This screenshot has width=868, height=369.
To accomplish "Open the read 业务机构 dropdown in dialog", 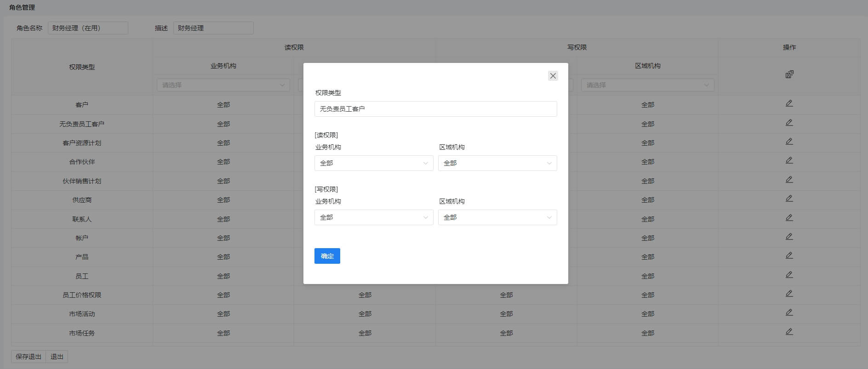I will pyautogui.click(x=374, y=163).
